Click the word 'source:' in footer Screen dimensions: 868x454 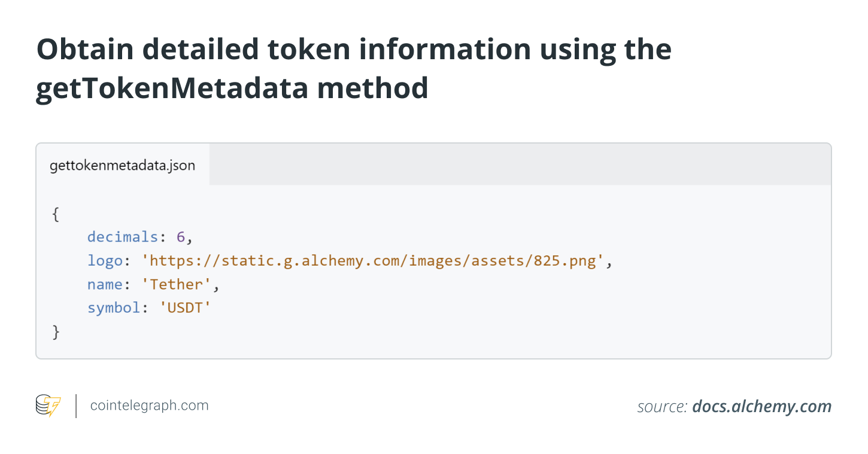click(x=662, y=407)
